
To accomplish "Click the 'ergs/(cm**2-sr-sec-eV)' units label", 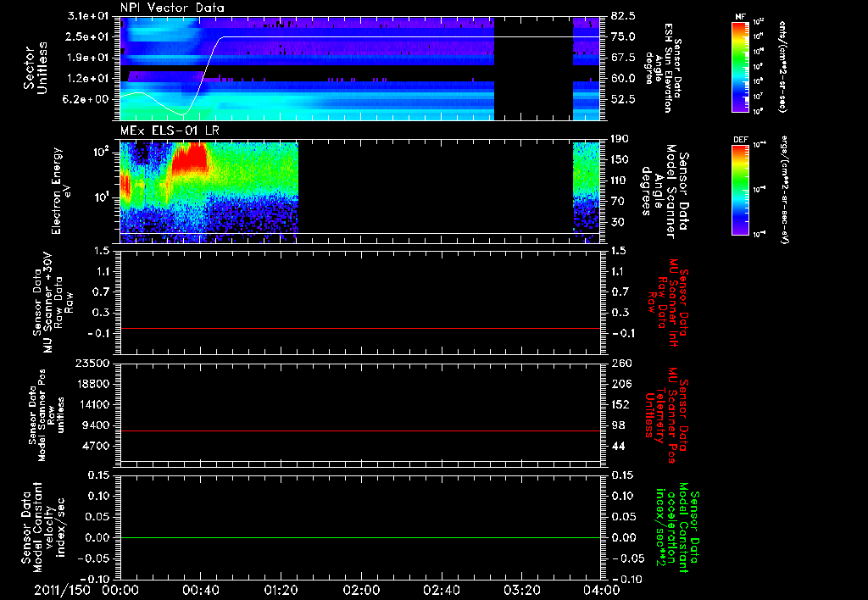I will pos(783,189).
